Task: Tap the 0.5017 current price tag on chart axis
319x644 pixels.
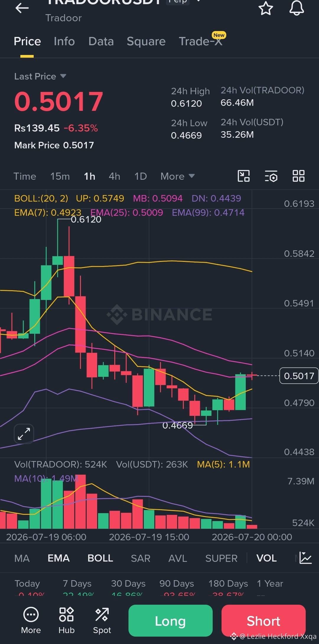Action: (299, 376)
